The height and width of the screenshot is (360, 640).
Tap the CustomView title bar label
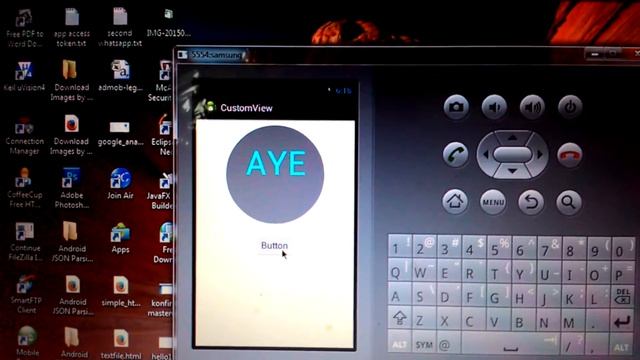tap(246, 108)
